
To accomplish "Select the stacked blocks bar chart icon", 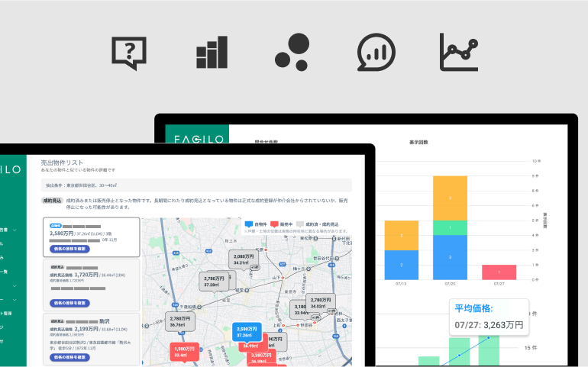I will (212, 53).
